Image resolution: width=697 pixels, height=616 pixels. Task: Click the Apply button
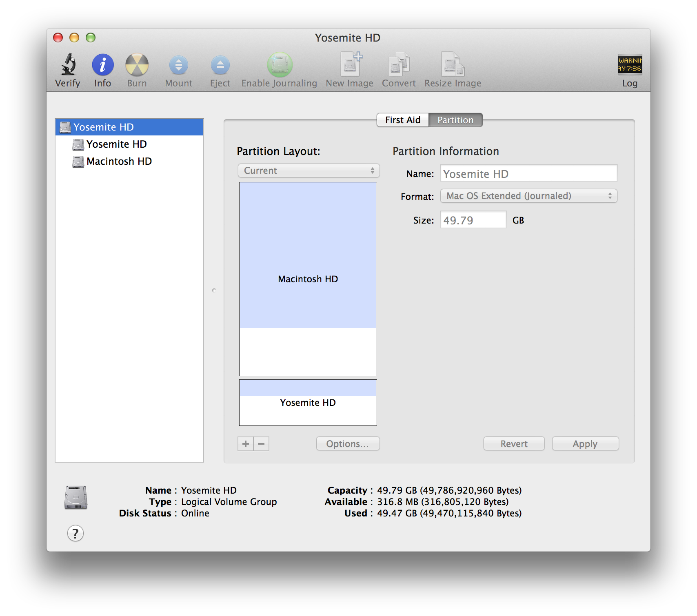tap(585, 444)
